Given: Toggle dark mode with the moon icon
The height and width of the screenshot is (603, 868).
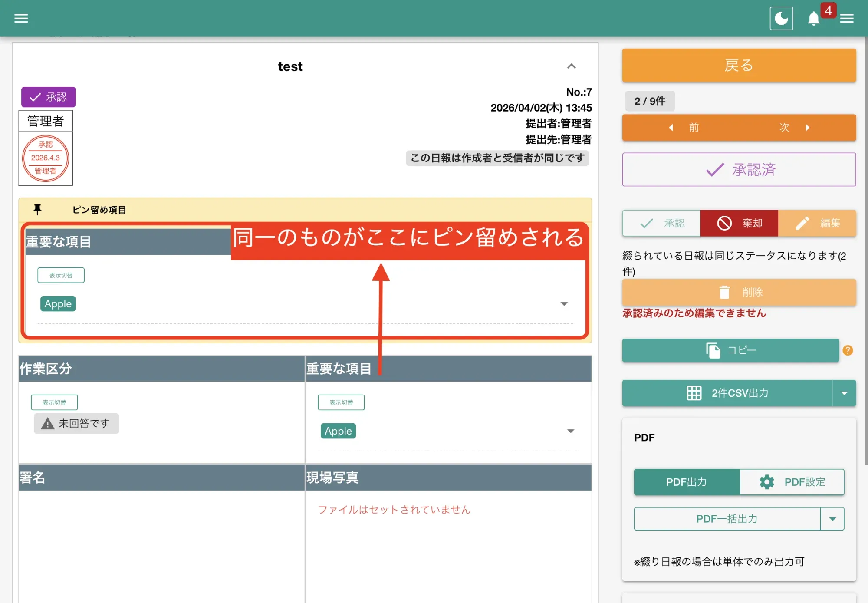Looking at the screenshot, I should point(781,18).
